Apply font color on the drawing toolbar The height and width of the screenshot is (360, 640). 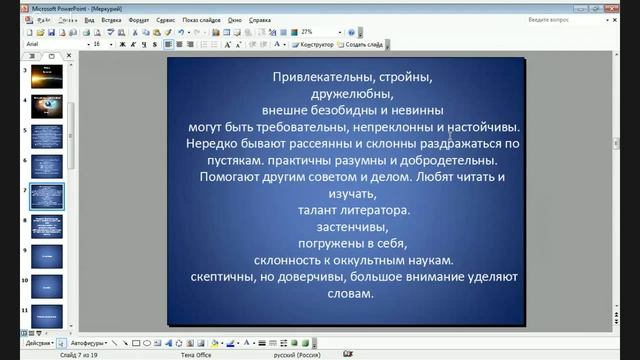click(x=247, y=343)
